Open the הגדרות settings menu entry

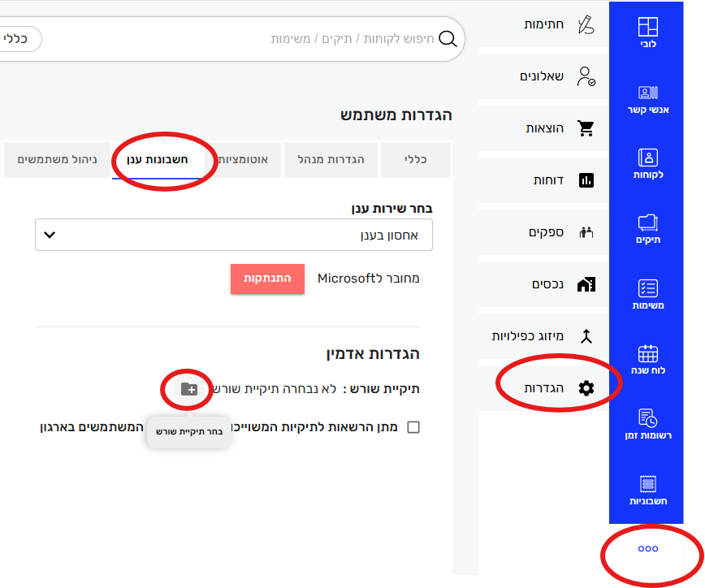click(x=543, y=388)
